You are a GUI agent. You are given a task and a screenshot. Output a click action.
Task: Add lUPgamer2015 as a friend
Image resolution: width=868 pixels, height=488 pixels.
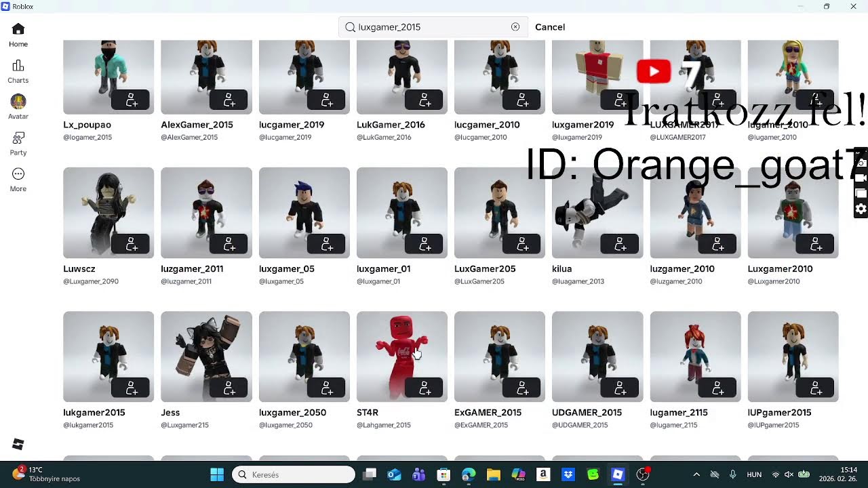pos(815,388)
